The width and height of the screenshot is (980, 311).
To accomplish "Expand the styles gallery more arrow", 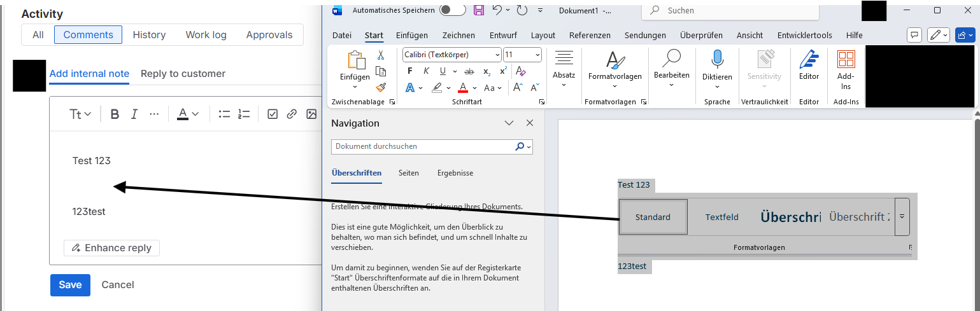I will pos(902,216).
